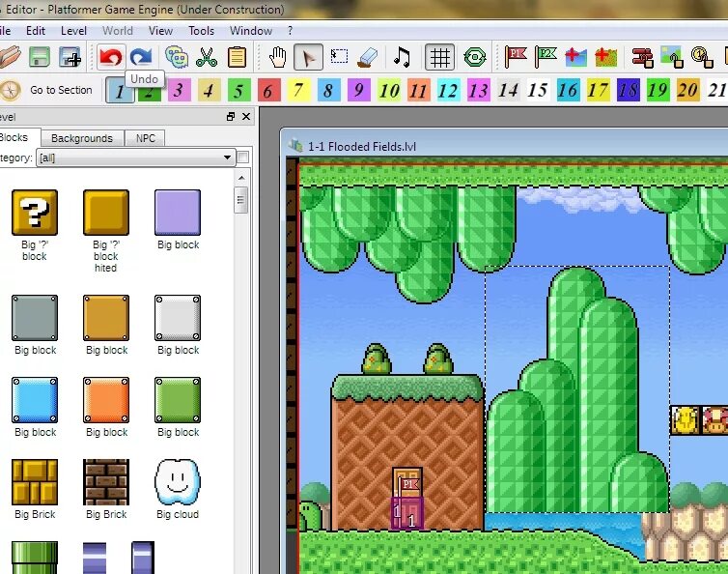The image size is (728, 574).
Task: Click the Undo toolbar icon
Action: pos(110,57)
